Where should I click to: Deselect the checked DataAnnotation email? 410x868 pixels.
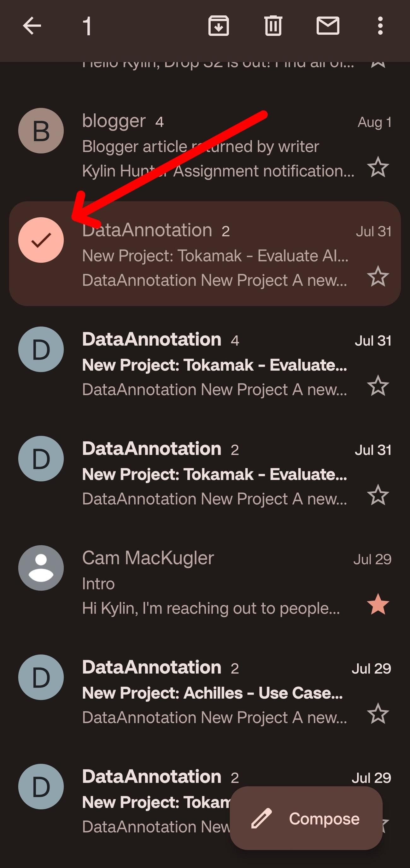click(x=41, y=240)
